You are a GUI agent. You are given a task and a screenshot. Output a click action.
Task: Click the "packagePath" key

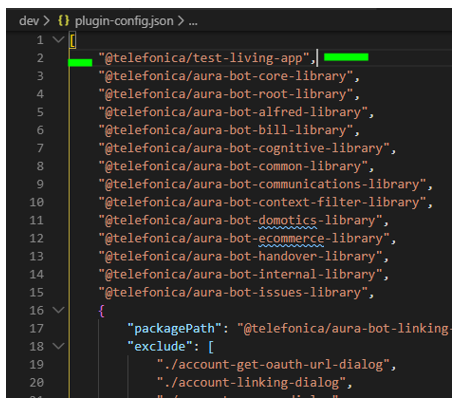[x=174, y=328]
